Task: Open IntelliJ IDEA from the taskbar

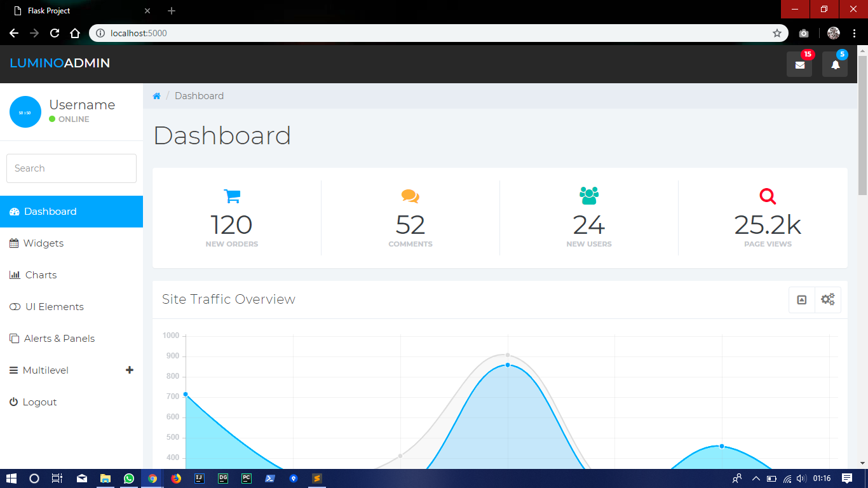Action: click(200, 478)
